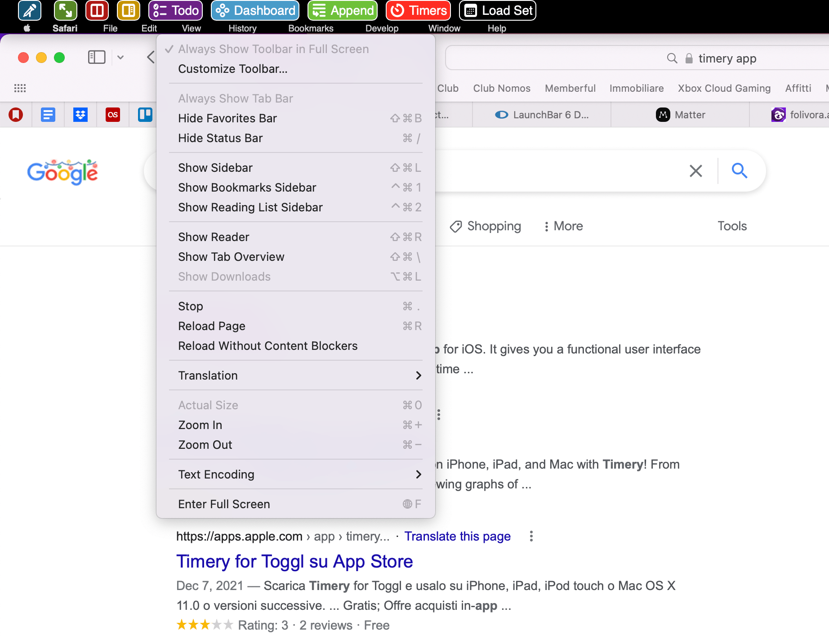
Task: Select Zoom In
Action: [x=296, y=425]
